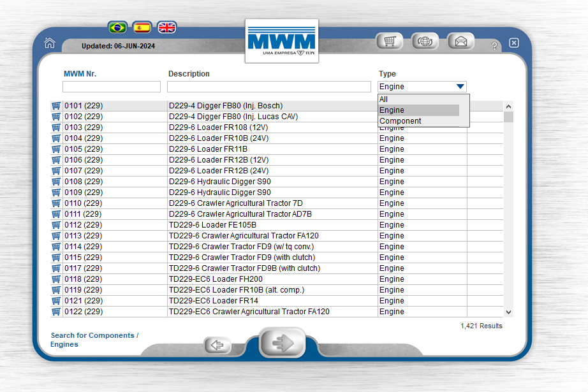Add 0114 (229) to cart
The width and height of the screenshot is (588, 392).
coord(56,247)
